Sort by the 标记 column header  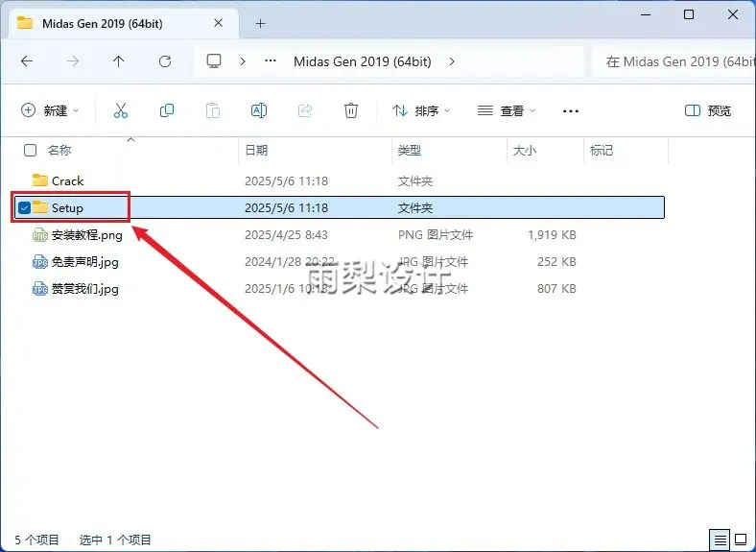(602, 150)
